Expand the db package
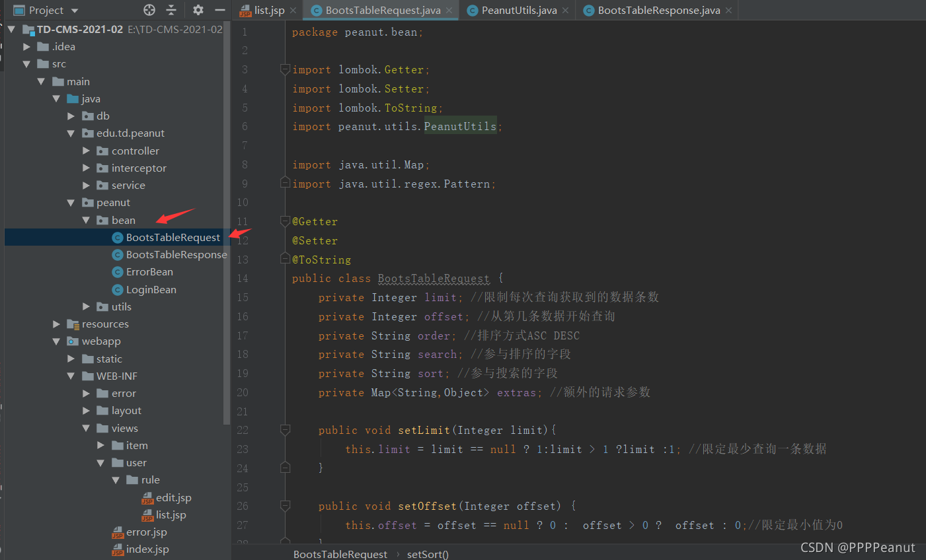The height and width of the screenshot is (560, 926). 71,116
